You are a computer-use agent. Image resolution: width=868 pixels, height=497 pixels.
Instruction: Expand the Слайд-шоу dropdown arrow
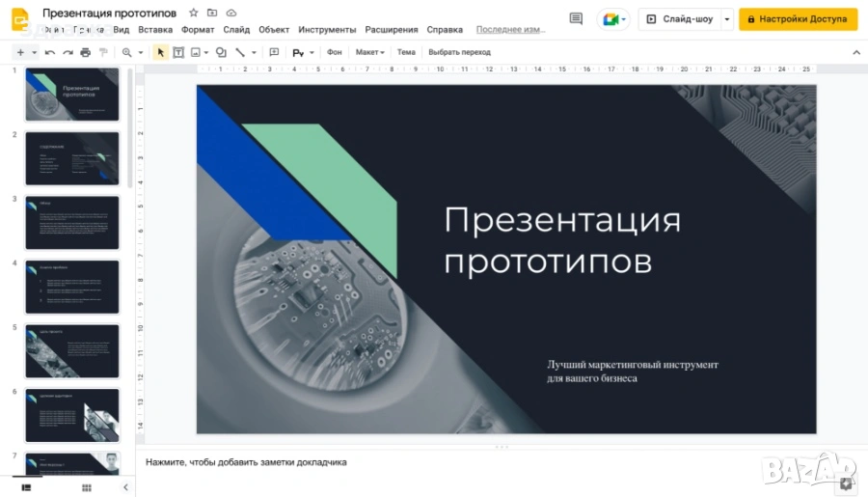[x=725, y=19]
